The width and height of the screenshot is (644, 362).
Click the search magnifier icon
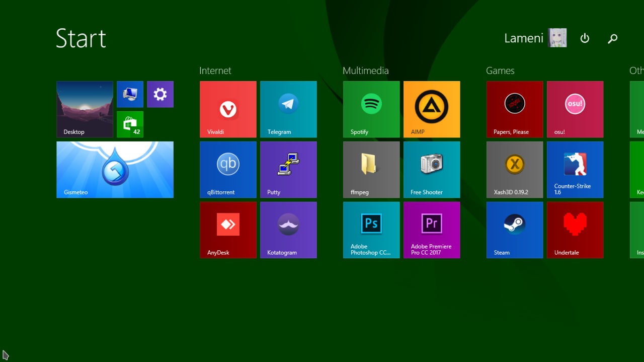click(612, 38)
